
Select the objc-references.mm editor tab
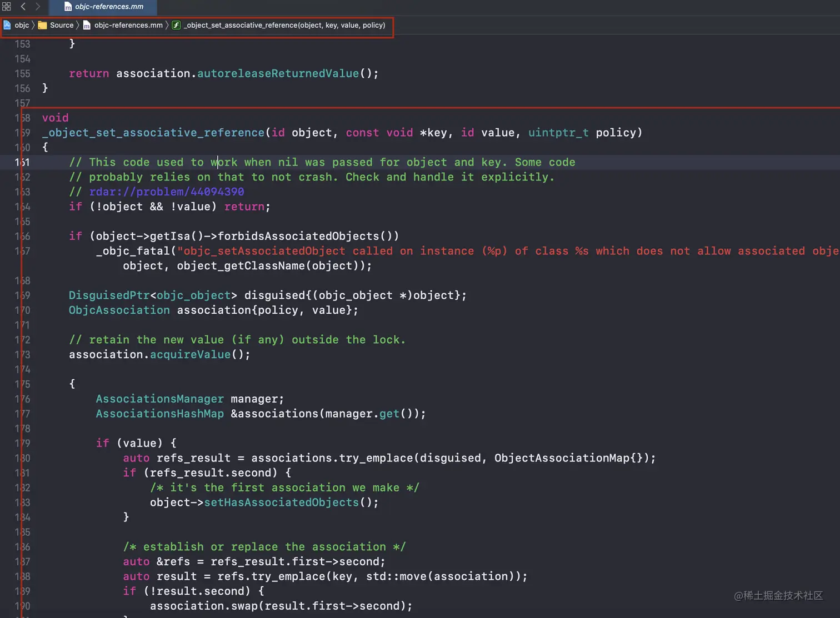point(103,7)
